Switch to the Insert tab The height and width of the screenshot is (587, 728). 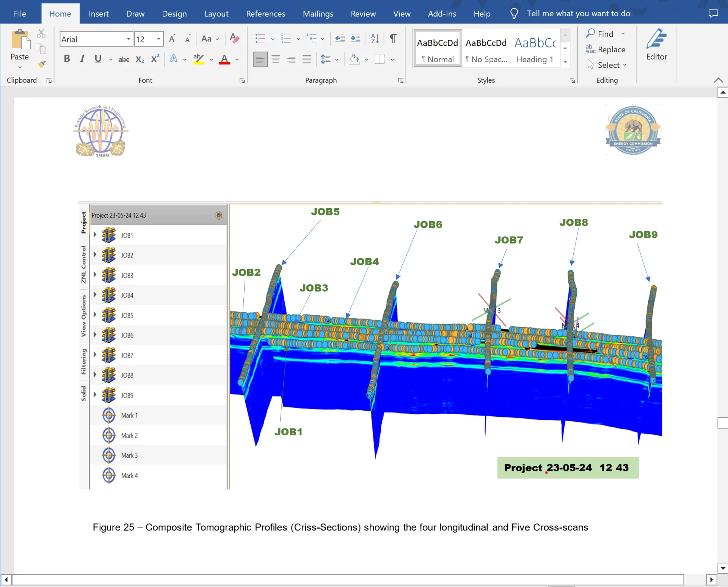pos(99,14)
